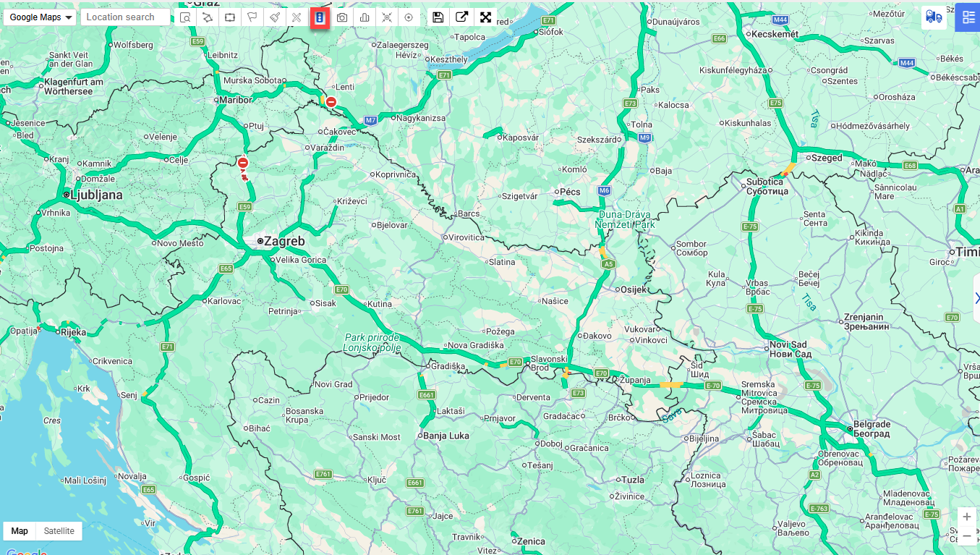Click the zoom out minus button

tap(966, 536)
